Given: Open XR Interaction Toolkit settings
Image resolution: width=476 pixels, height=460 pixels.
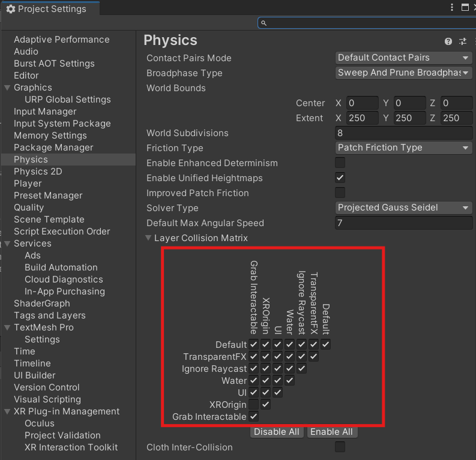Looking at the screenshot, I should click(71, 447).
